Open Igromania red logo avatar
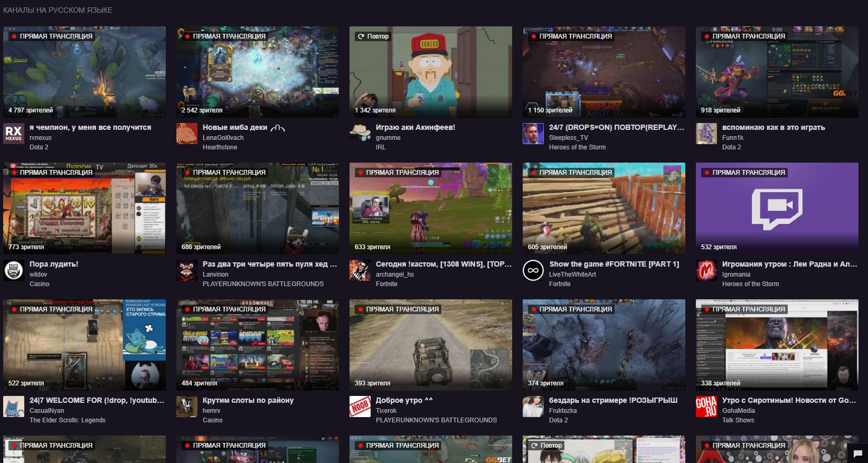 [706, 270]
